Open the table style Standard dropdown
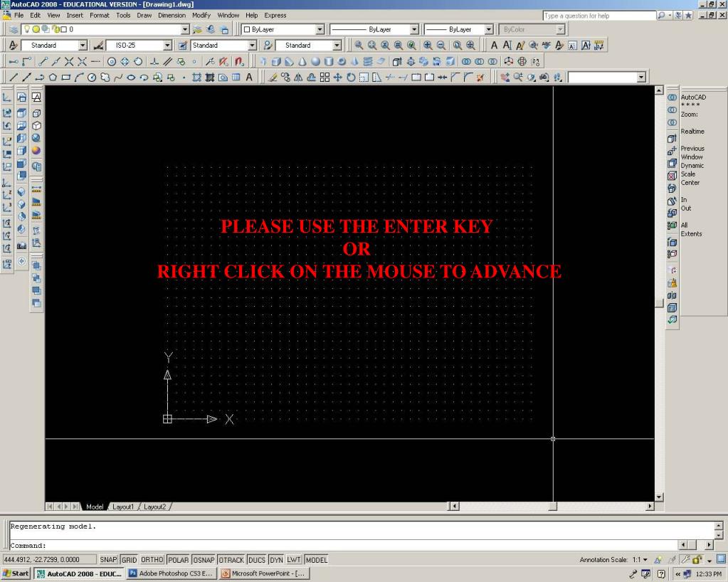 [x=252, y=45]
